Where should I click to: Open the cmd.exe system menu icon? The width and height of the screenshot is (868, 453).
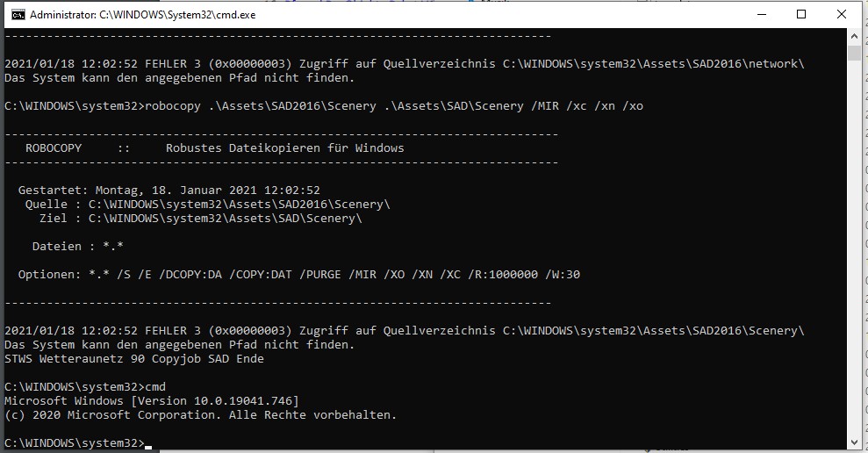click(18, 15)
